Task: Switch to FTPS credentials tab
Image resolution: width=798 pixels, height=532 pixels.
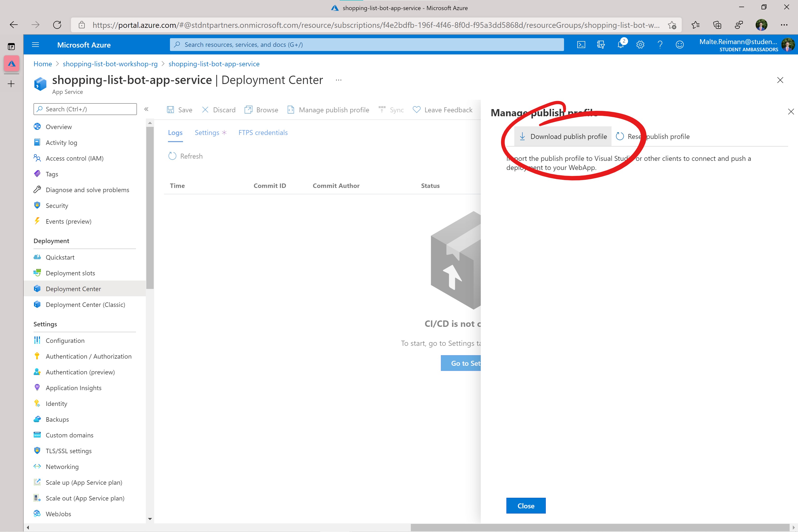Action: [263, 133]
